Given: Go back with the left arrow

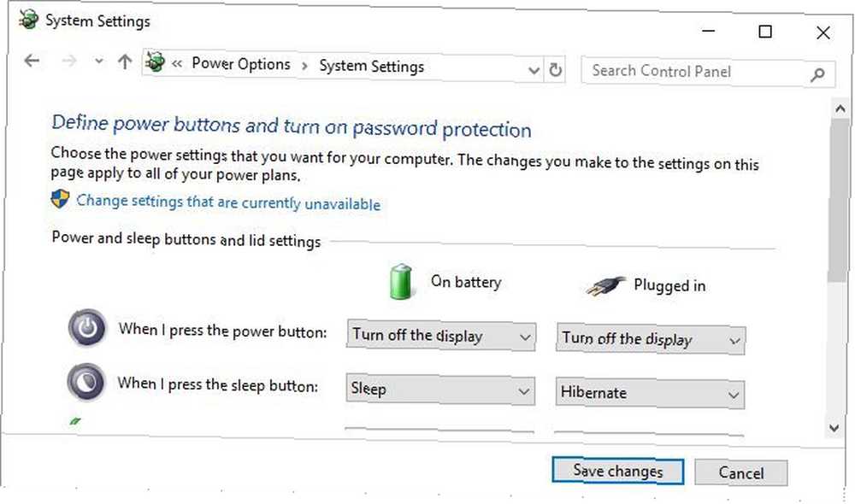Looking at the screenshot, I should click(32, 61).
